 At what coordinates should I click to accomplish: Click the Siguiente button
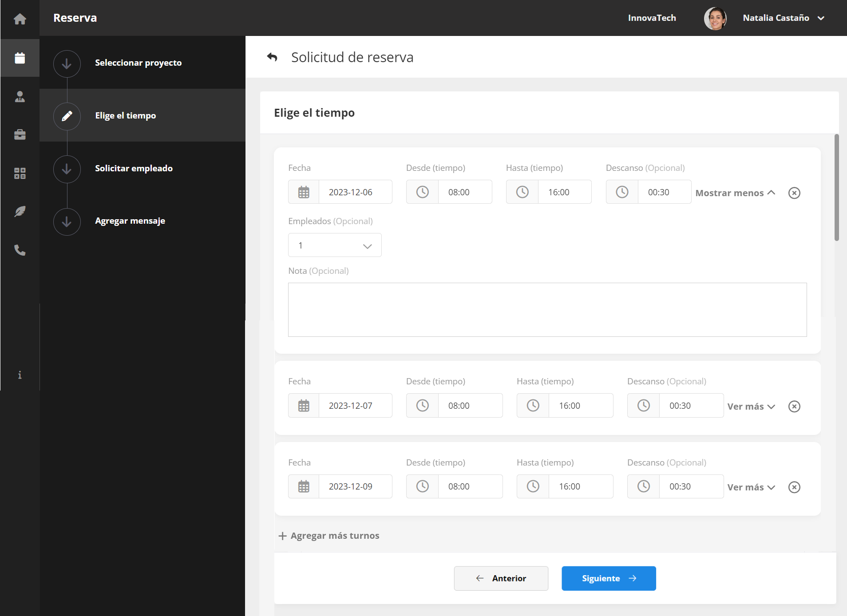tap(609, 578)
